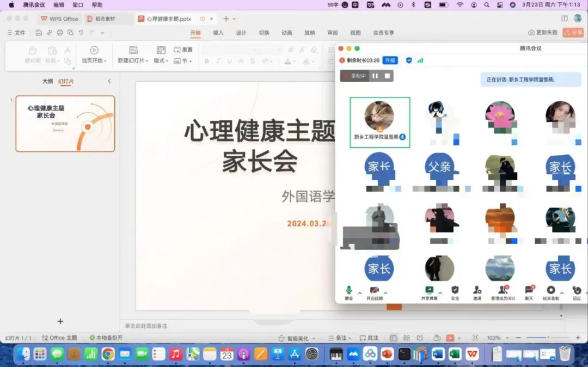Click the 升级 upgrade button
588x367 pixels.
tap(390, 60)
